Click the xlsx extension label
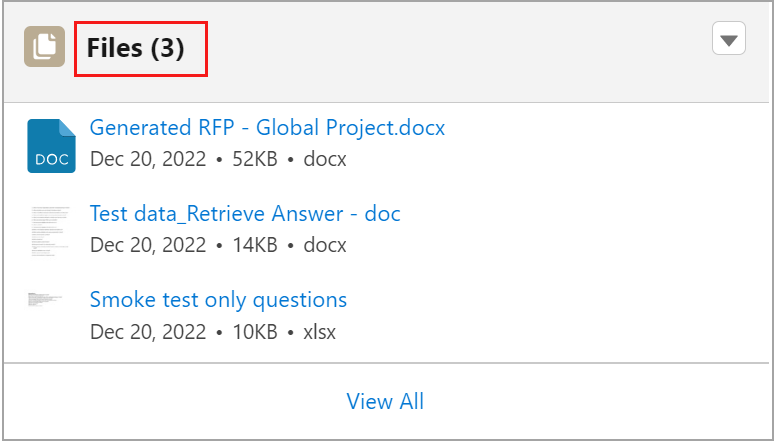 320,332
